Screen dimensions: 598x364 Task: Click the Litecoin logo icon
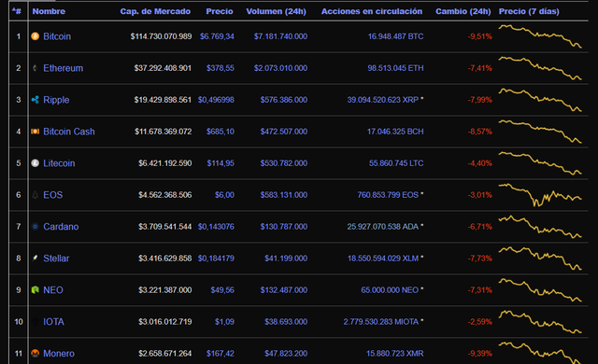pyautogui.click(x=36, y=163)
